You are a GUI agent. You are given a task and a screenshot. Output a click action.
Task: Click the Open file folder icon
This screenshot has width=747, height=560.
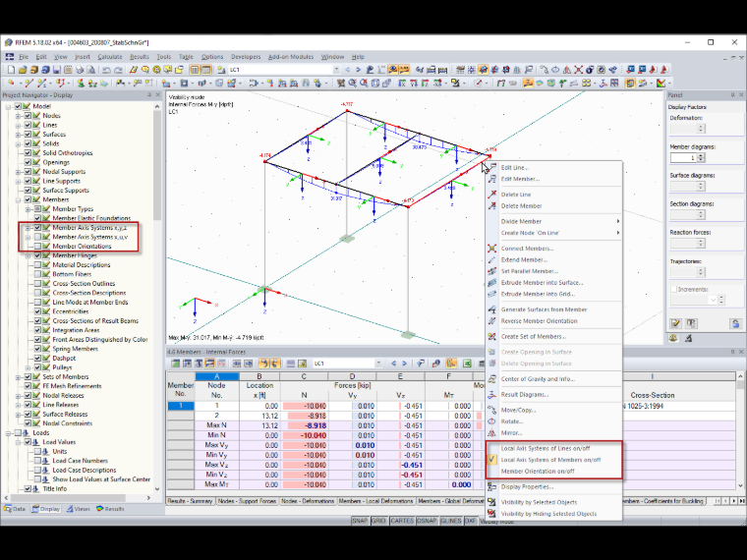(x=23, y=70)
